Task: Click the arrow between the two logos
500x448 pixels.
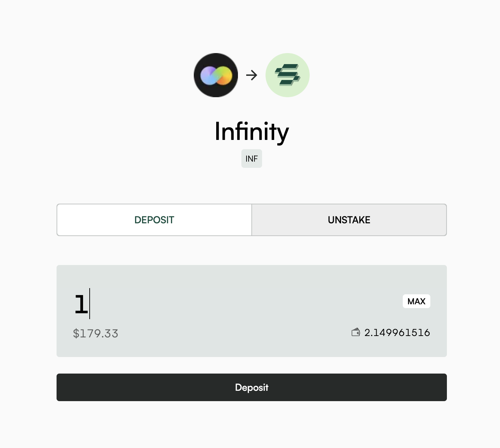Action: [x=252, y=75]
